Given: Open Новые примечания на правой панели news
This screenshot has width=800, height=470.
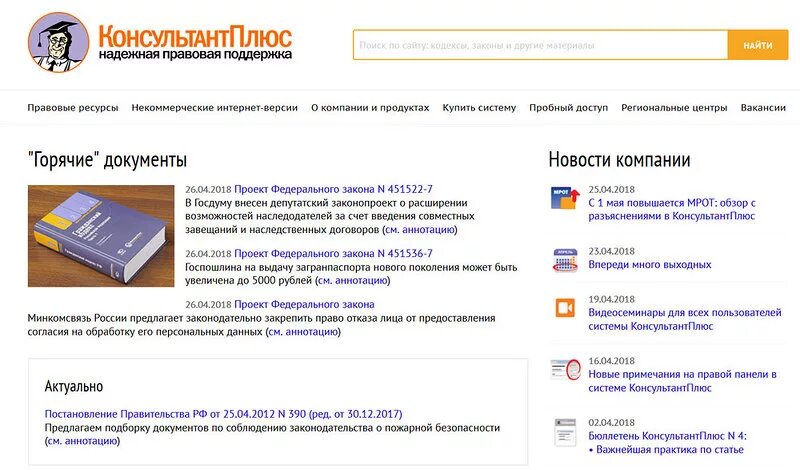Looking at the screenshot, I should pyautogui.click(x=682, y=381).
